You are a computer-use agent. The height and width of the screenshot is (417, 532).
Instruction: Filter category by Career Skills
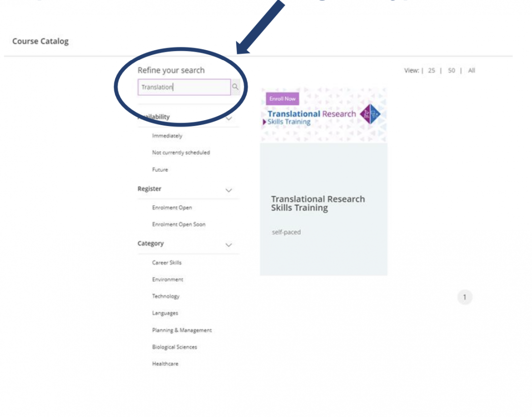point(166,263)
